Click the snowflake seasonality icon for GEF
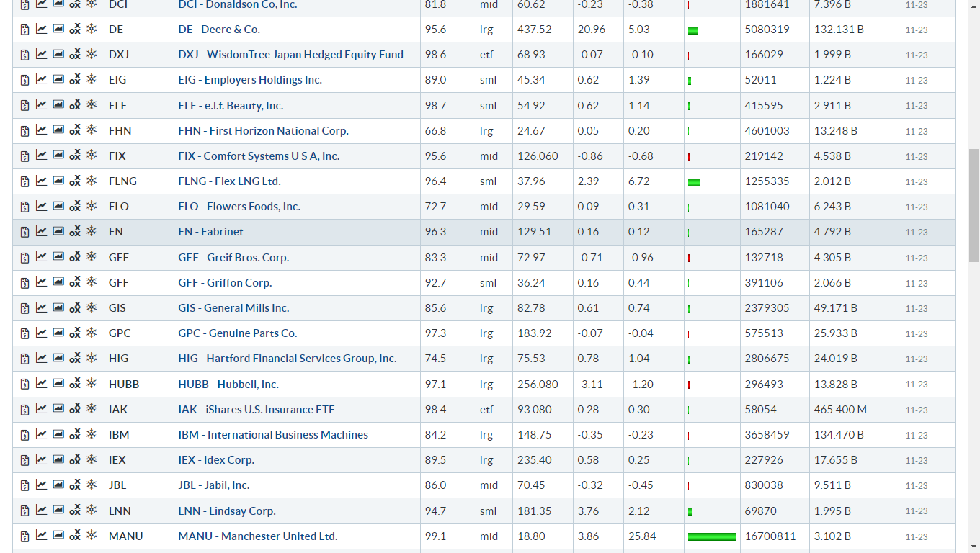Viewport: 980px width, 553px height. 92,256
